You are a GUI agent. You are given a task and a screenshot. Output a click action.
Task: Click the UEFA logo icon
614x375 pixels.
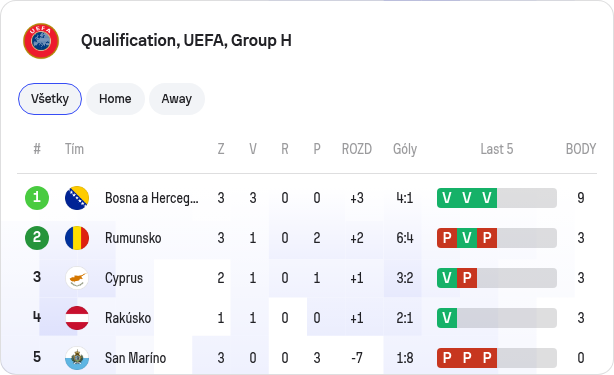[x=41, y=41]
